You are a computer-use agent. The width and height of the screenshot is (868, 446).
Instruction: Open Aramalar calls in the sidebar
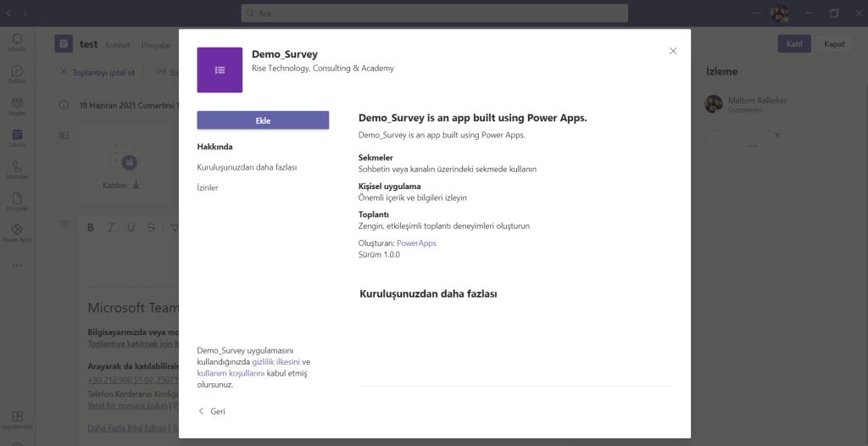coord(17,170)
